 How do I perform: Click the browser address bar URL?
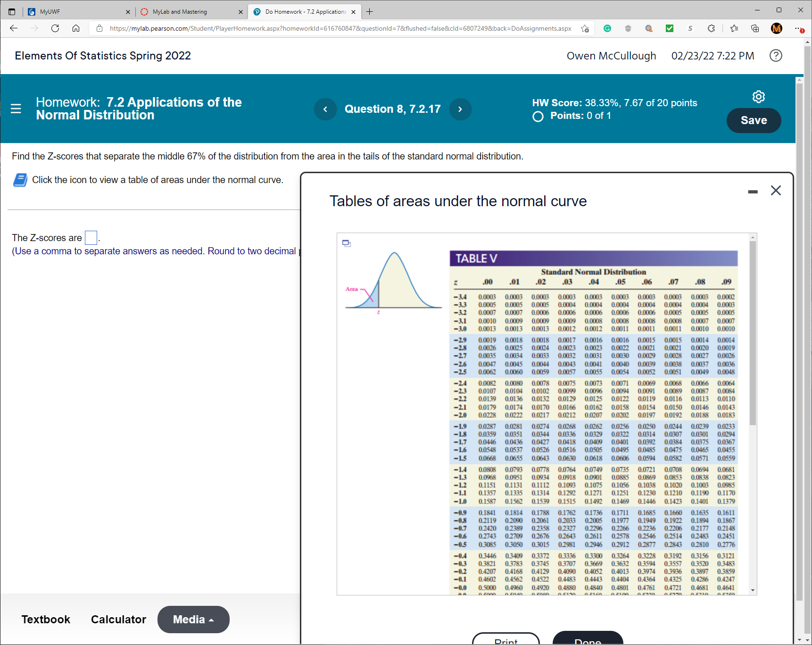(340, 28)
